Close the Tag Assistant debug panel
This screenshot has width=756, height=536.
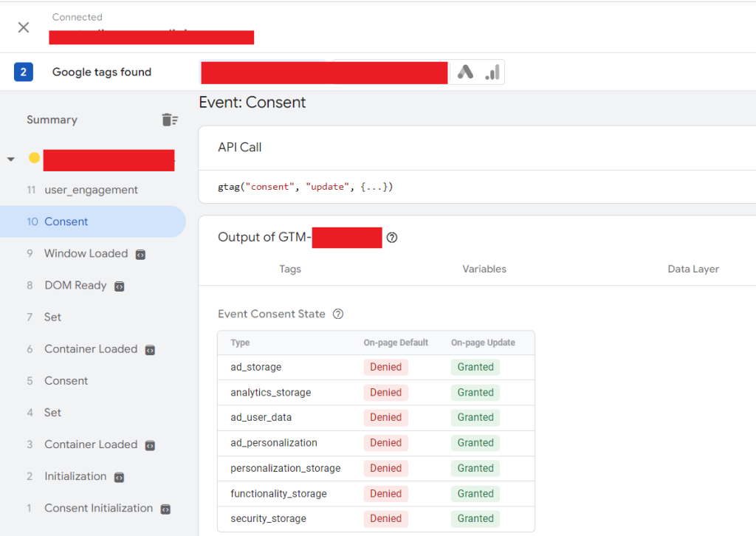click(24, 27)
